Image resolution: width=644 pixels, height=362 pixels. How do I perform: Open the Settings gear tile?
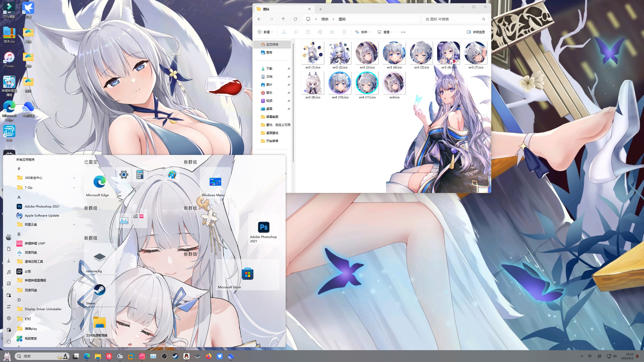click(x=124, y=174)
